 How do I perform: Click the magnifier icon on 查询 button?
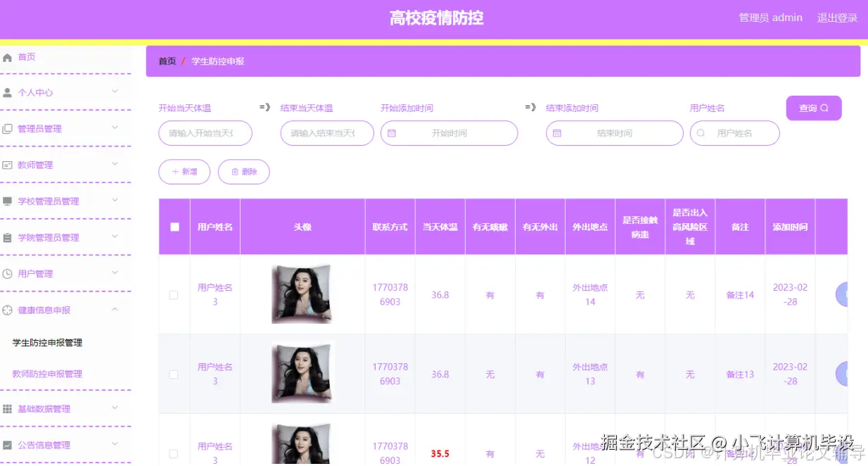pos(824,108)
